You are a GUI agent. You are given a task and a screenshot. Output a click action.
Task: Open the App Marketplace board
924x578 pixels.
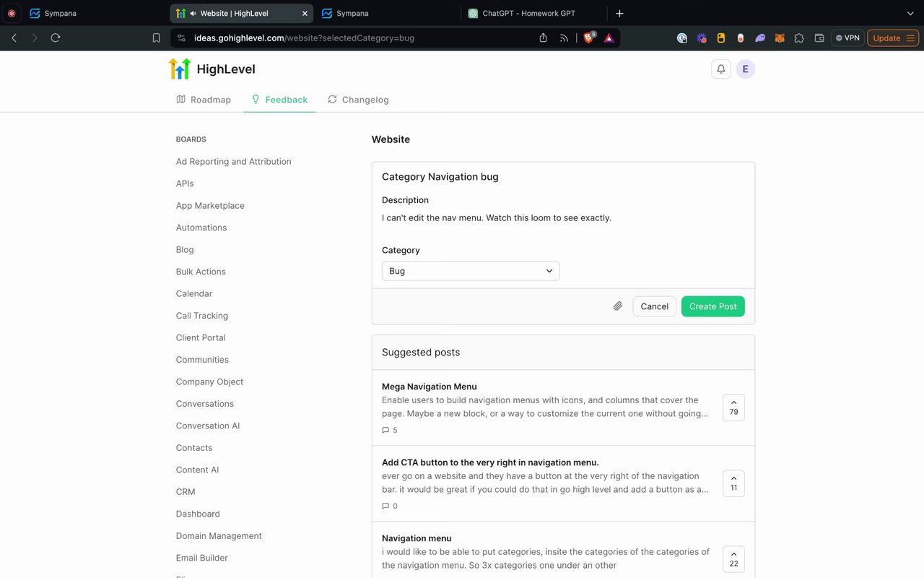pyautogui.click(x=210, y=206)
